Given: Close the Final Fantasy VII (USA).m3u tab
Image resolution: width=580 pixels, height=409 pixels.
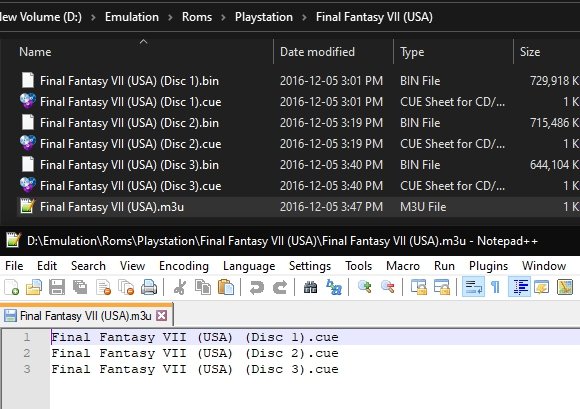Looking at the screenshot, I should [x=162, y=316].
